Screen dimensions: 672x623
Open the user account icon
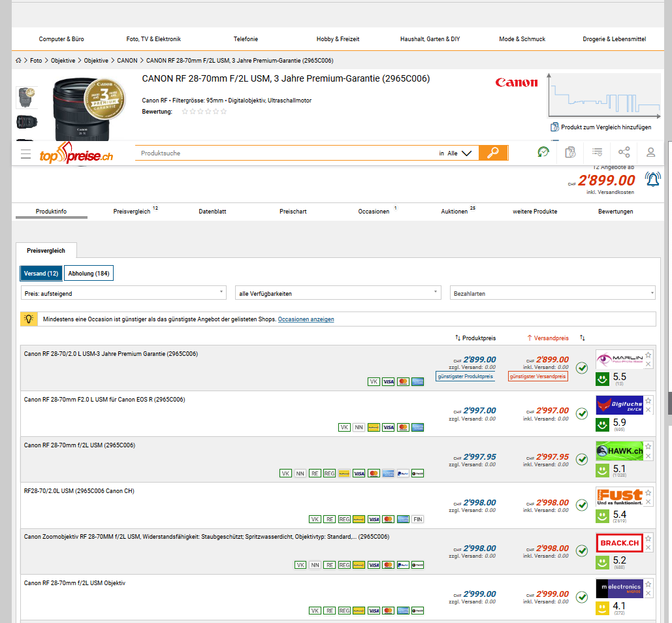pos(650,152)
